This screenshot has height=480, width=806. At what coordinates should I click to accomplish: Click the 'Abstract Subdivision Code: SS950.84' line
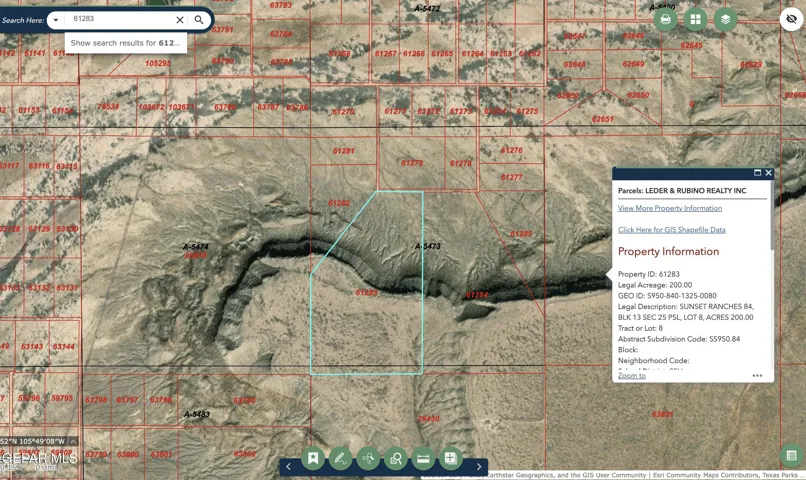coord(679,339)
